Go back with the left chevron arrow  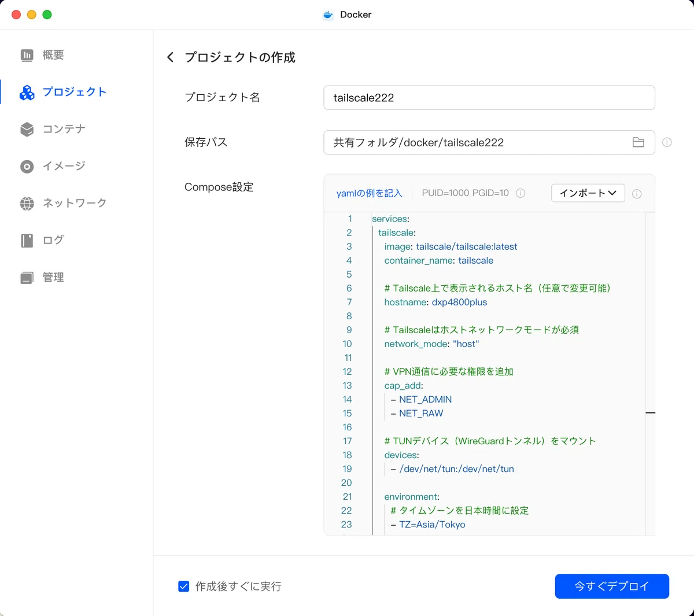[170, 57]
